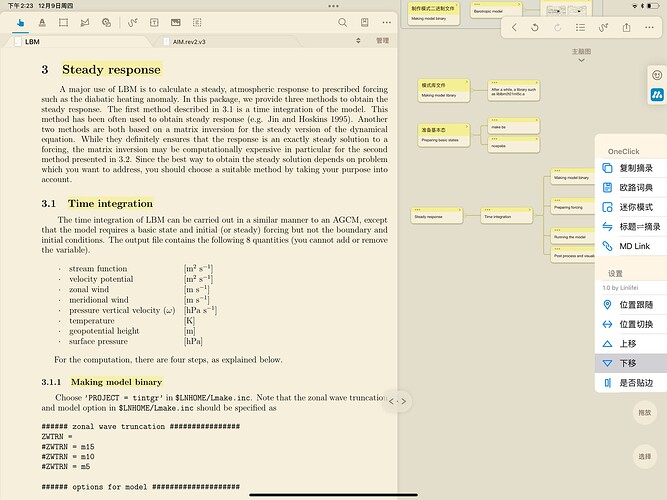Click the 'stream function' list item

[98, 269]
